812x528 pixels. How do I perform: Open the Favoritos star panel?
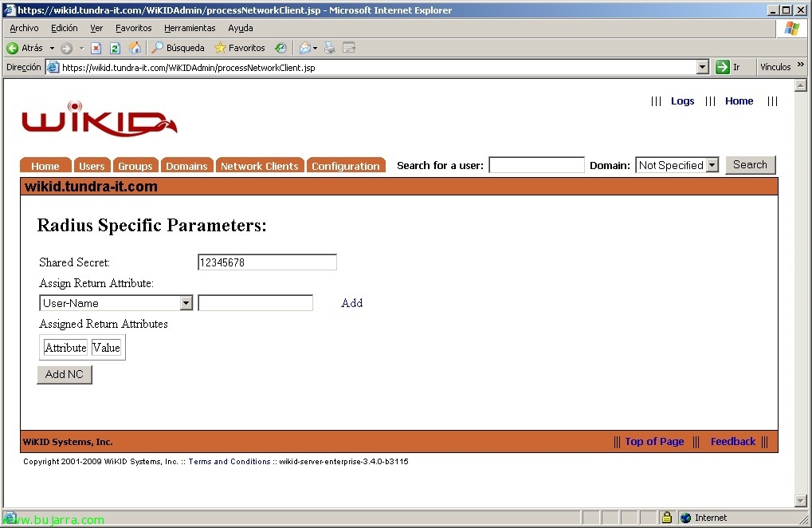click(240, 48)
